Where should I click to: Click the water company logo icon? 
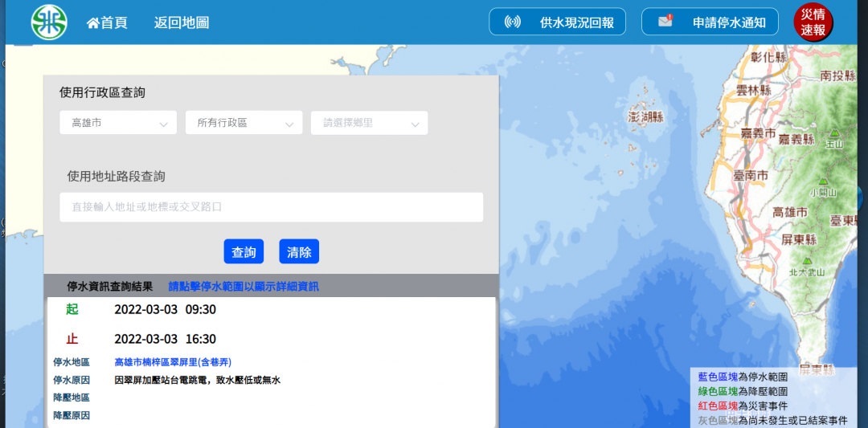(x=49, y=22)
